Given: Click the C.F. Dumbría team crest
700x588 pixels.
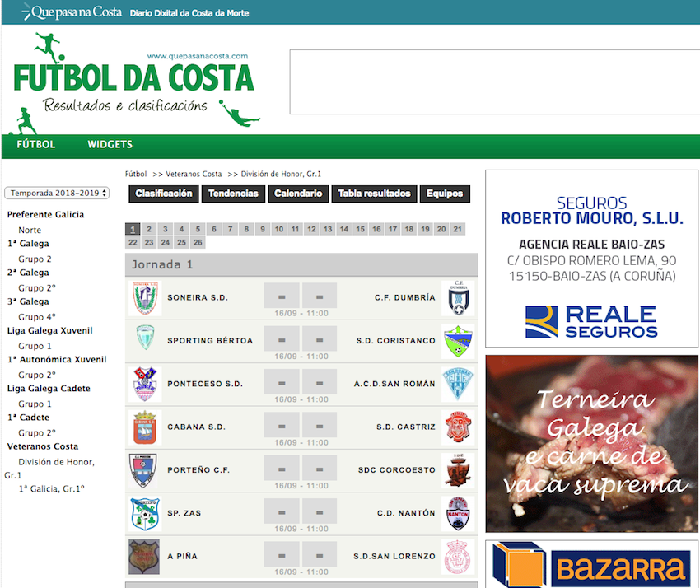Looking at the screenshot, I should coord(457,298).
